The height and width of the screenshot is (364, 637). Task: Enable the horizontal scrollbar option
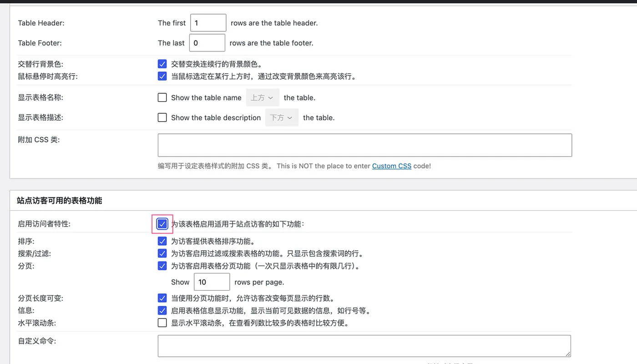pos(162,323)
